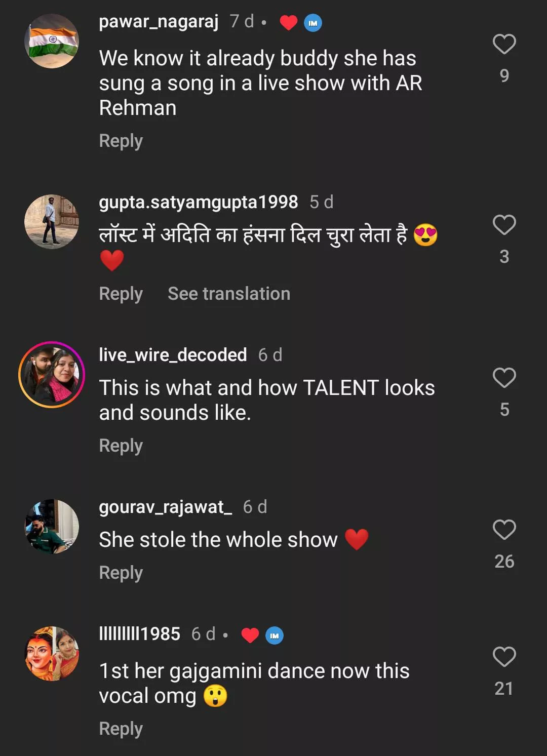Reply to the gajgamini dance comment
The image size is (547, 756).
coord(121,729)
